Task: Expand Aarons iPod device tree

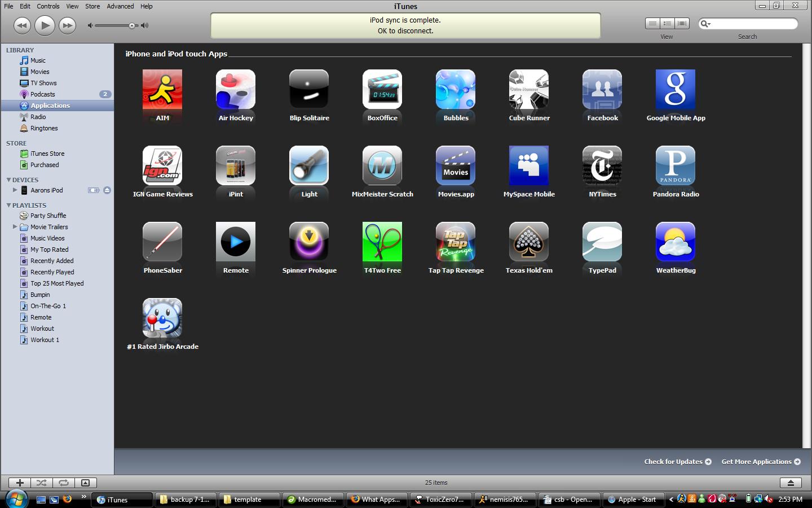Action: click(15, 190)
